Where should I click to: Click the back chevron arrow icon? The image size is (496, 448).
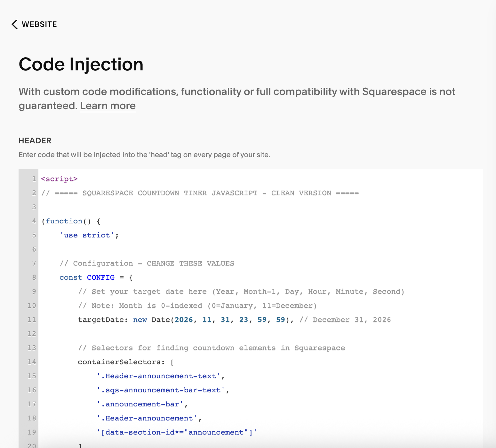tap(14, 24)
